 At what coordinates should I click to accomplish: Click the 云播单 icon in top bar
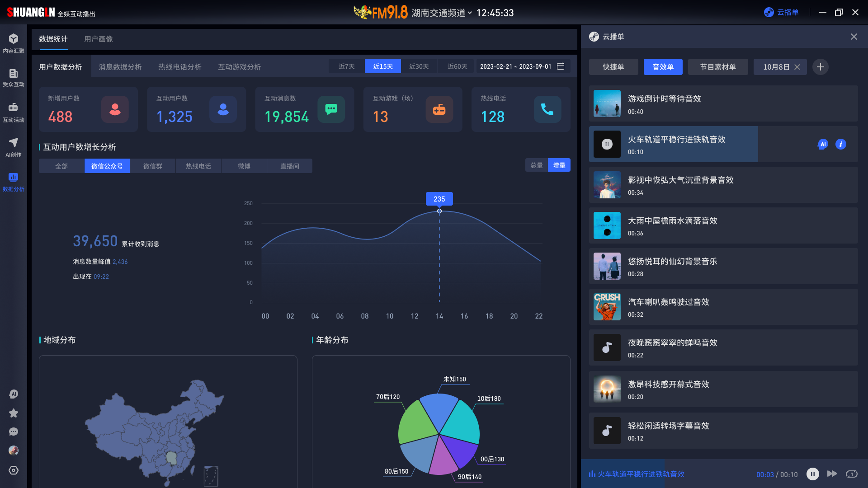[x=769, y=12]
